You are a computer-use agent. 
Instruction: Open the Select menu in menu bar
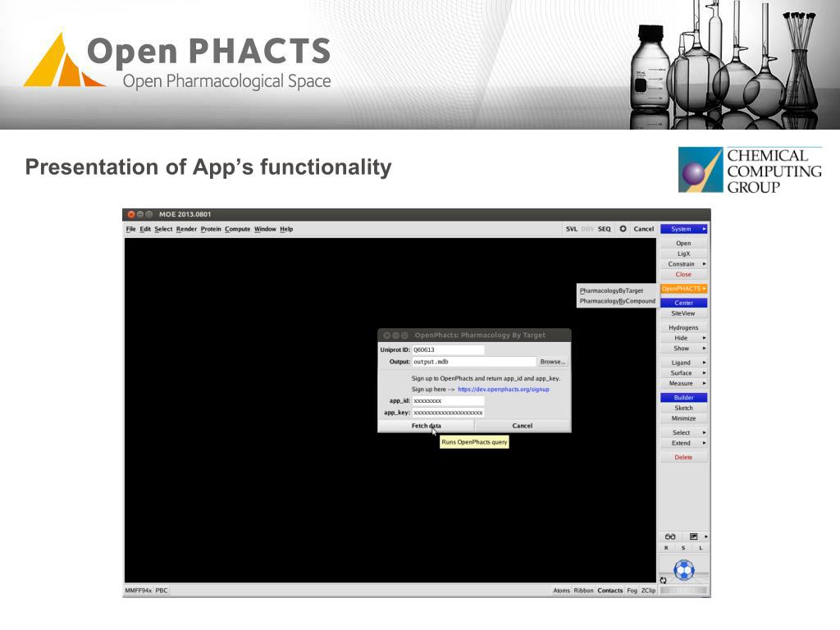(x=163, y=229)
